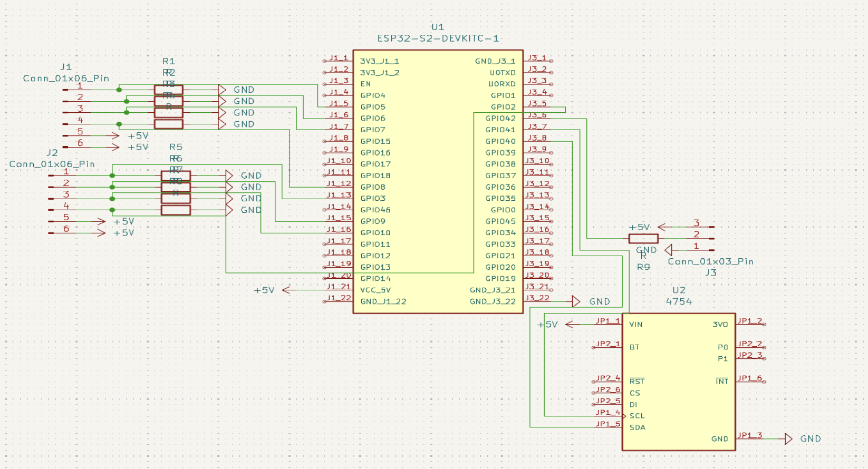Select the R9 resistor symbol body
The height and width of the screenshot is (469, 868).
[643, 239]
